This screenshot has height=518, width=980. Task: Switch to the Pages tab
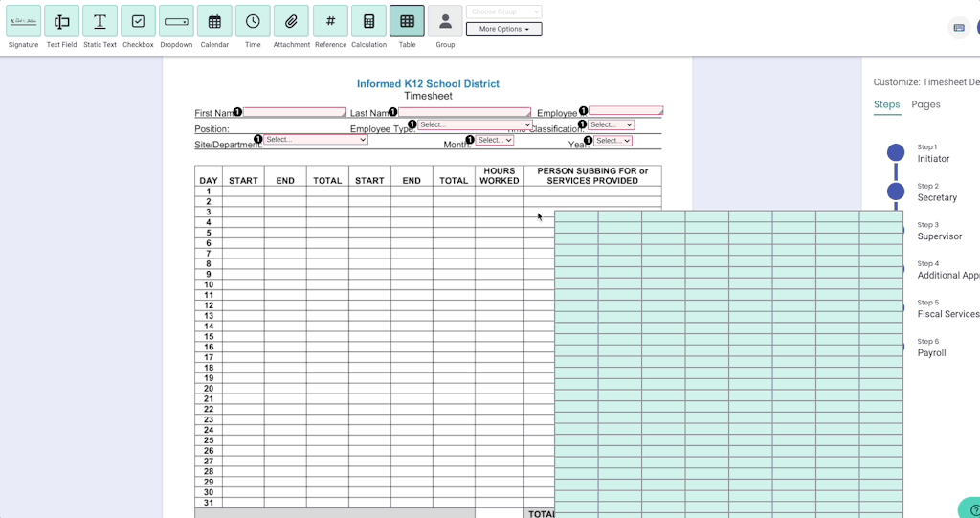click(x=925, y=104)
